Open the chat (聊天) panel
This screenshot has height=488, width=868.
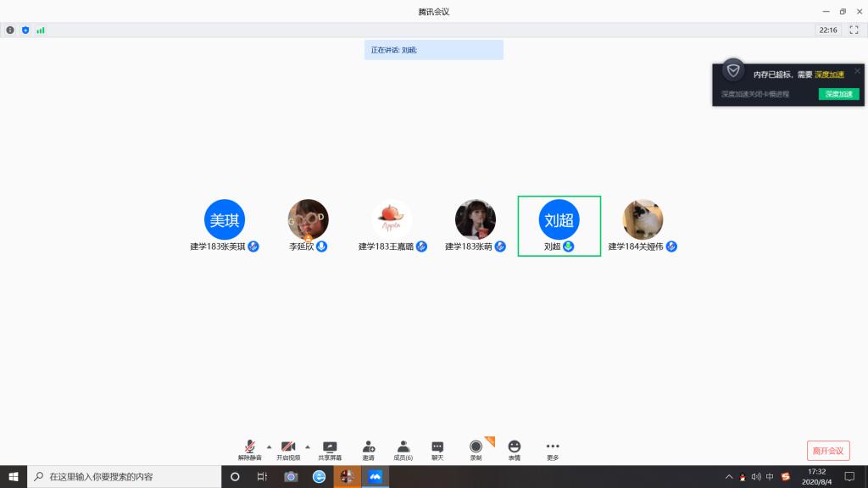coord(437,449)
